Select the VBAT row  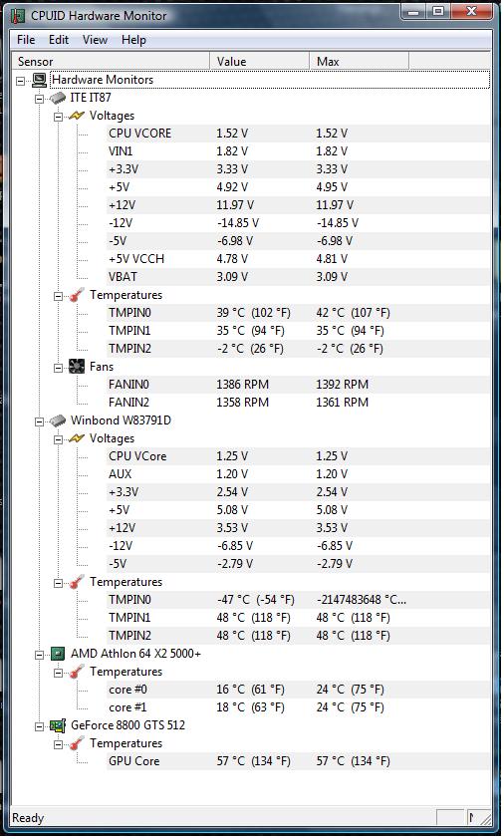(x=298, y=277)
